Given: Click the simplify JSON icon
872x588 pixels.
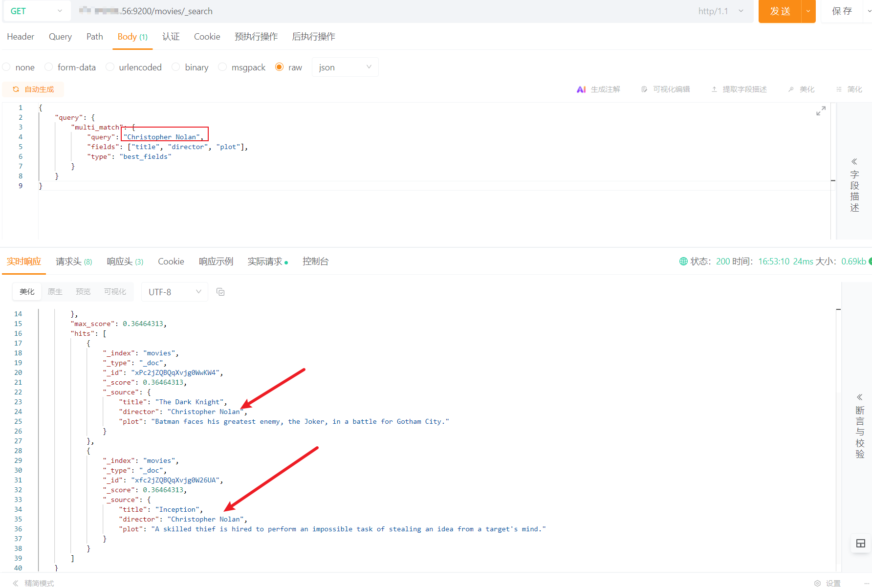Looking at the screenshot, I should click(839, 89).
